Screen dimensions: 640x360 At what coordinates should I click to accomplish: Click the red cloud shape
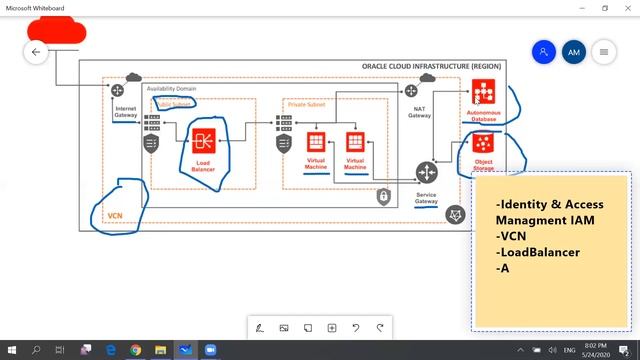(57, 30)
